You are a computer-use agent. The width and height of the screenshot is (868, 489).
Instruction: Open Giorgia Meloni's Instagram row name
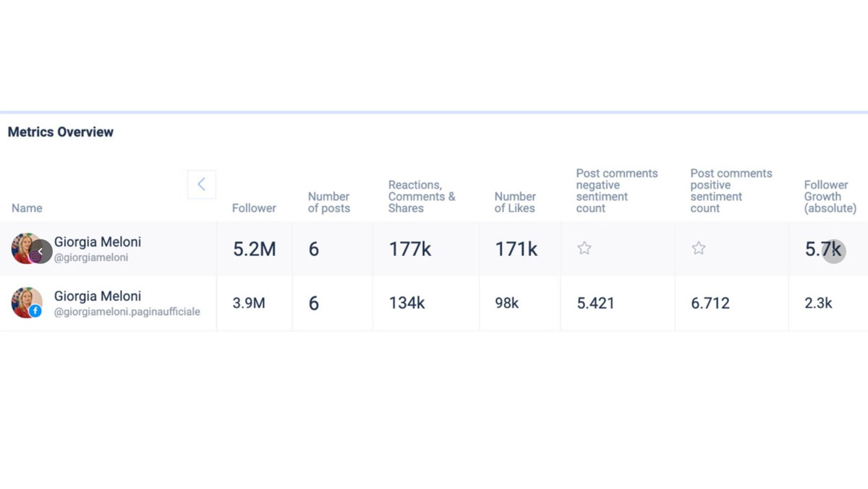tap(97, 242)
